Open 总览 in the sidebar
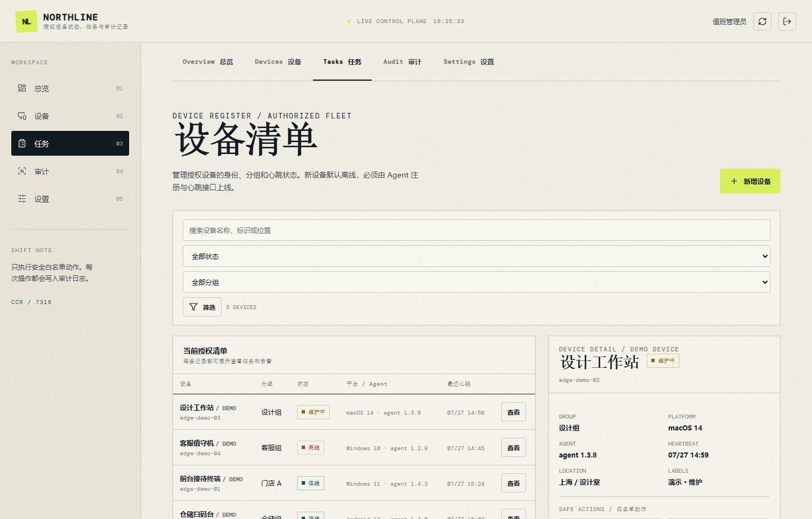Viewport: 812px width, 519px height. click(x=70, y=88)
